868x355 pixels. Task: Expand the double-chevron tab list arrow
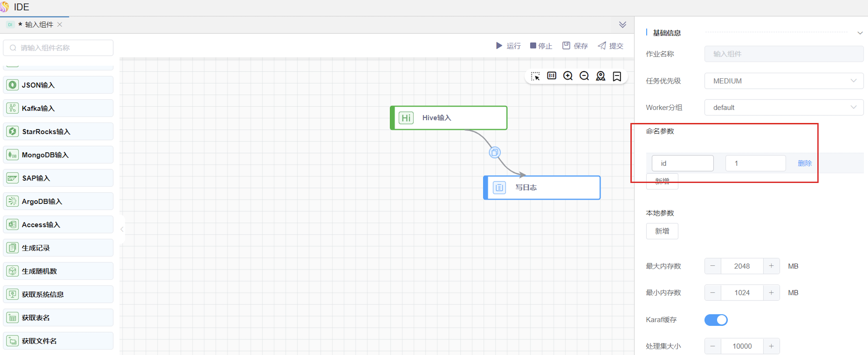pos(622,24)
